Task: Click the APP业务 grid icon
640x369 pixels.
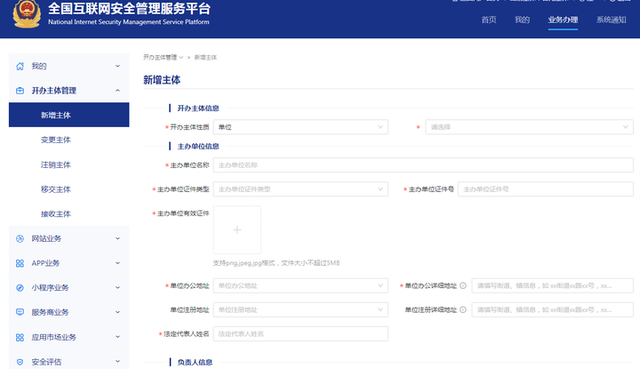Action: tap(20, 263)
